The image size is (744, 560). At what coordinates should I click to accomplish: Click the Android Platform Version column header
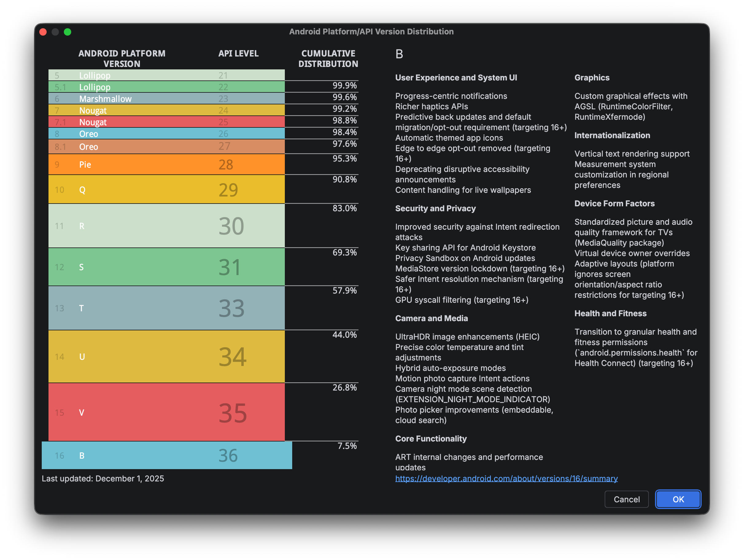[122, 59]
